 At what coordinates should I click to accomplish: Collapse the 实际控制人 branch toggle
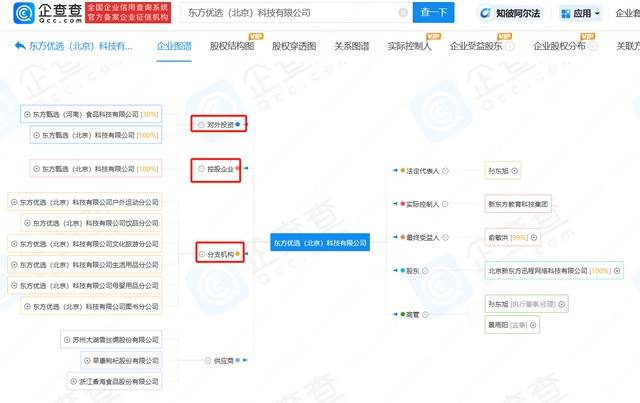[445, 204]
